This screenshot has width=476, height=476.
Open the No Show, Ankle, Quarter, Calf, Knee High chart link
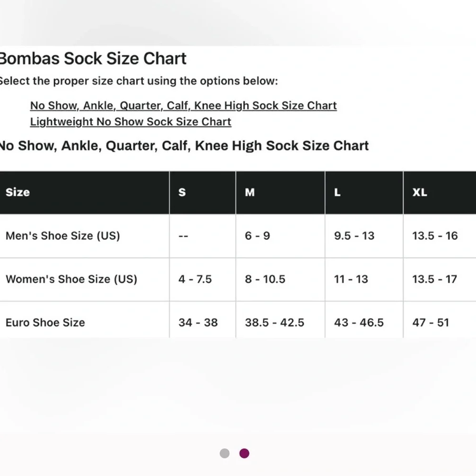point(183,106)
